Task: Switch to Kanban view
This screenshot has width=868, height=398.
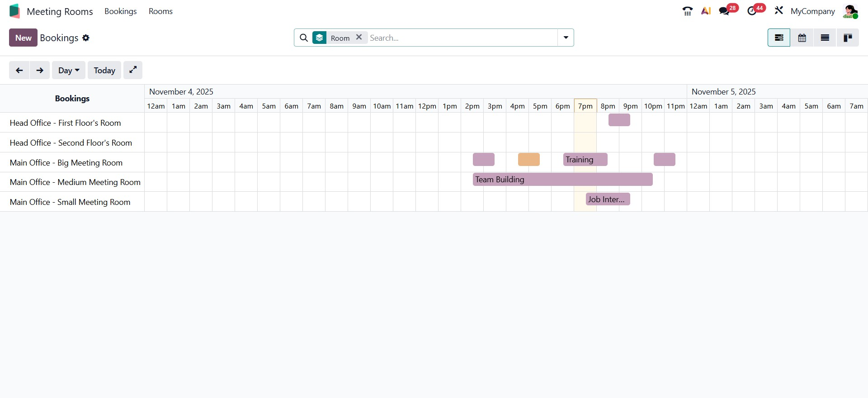Action: tap(848, 38)
